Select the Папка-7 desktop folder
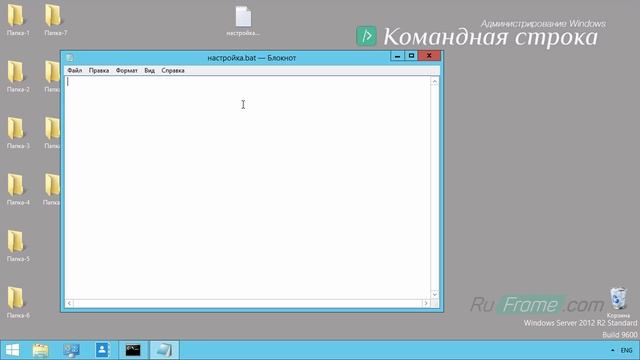Screen dimensions: 640x360 click(x=56, y=20)
